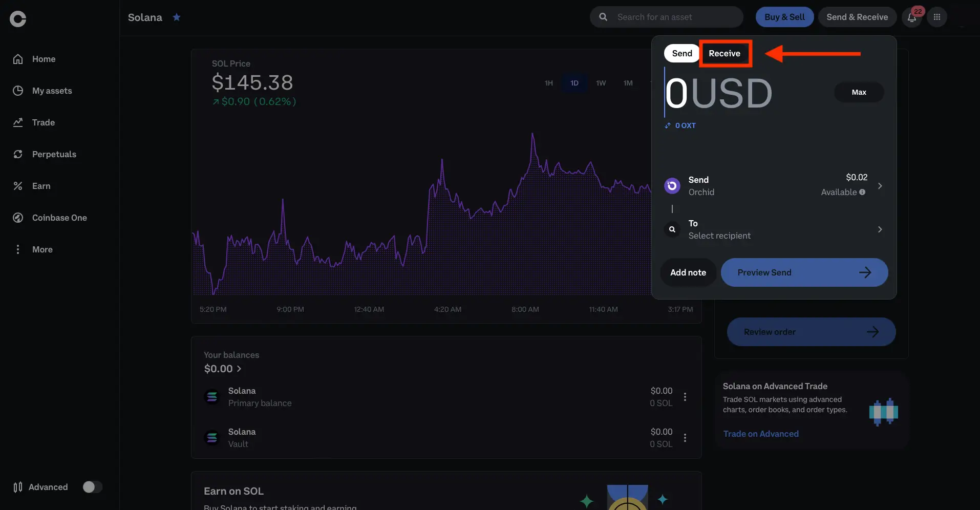Select the 1W chart range
Viewport: 980px width, 510px height.
click(601, 83)
